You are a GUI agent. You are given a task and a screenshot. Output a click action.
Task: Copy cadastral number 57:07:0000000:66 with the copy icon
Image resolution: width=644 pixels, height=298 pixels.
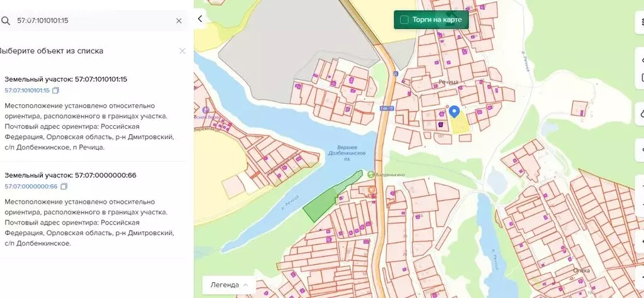(x=64, y=186)
